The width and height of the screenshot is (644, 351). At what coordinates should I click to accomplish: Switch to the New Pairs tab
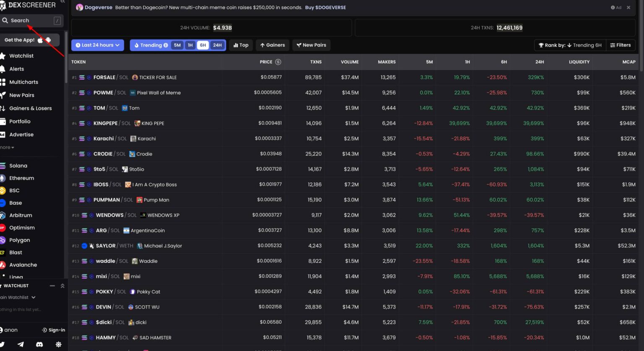click(x=311, y=45)
